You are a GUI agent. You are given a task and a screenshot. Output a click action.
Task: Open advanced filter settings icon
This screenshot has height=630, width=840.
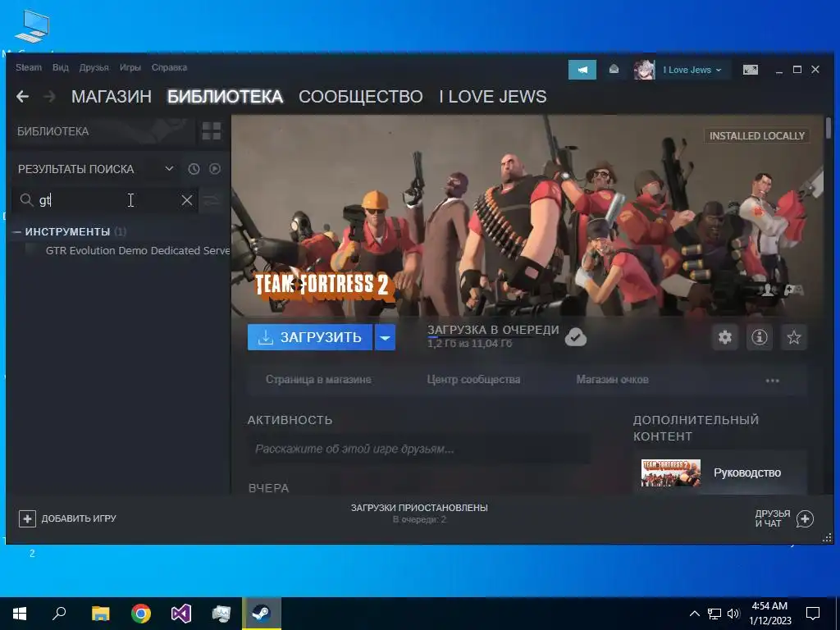212,200
